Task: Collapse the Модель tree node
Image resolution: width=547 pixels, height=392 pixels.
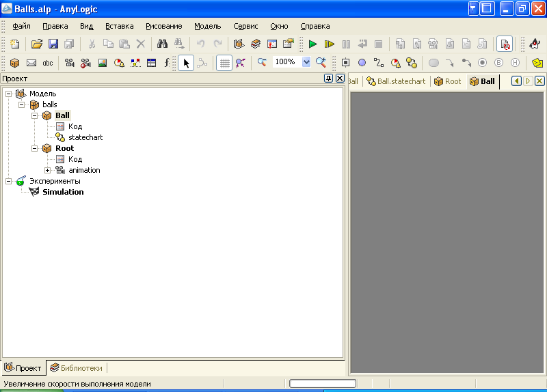Action: tap(8, 94)
